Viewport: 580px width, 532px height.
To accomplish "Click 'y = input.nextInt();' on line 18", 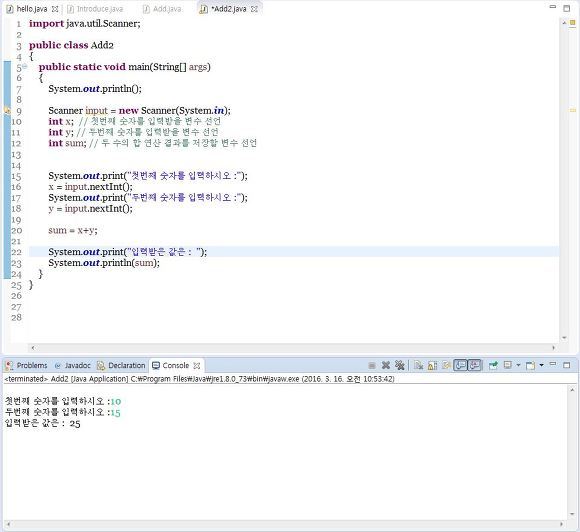I will click(x=90, y=209).
